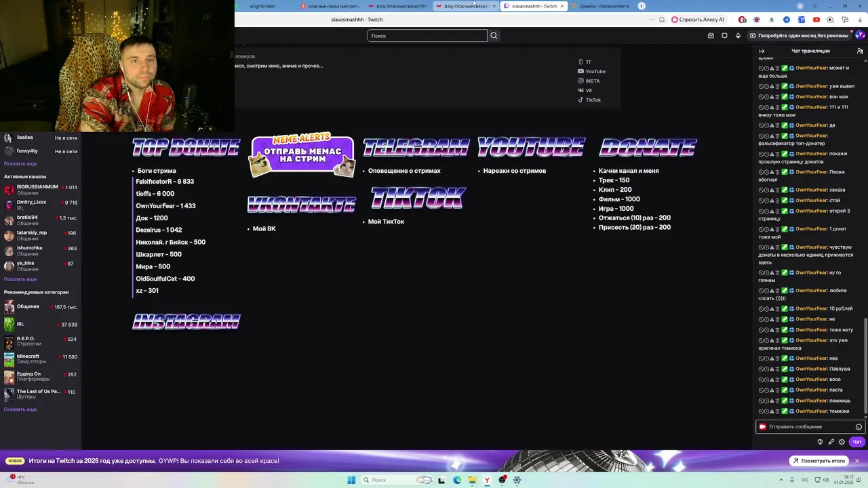The width and height of the screenshot is (868, 488).
Task: Open ishurochka channel in sidebar
Action: pos(41,251)
